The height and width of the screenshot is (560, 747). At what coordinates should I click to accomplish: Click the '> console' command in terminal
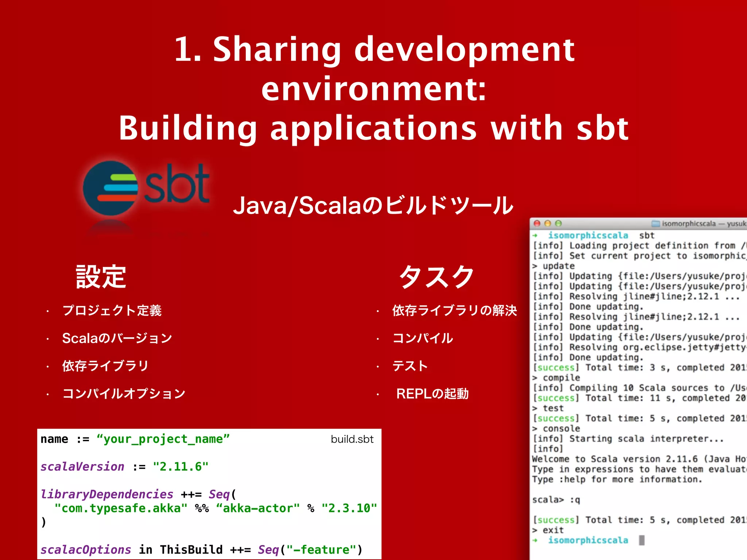pyautogui.click(x=556, y=429)
